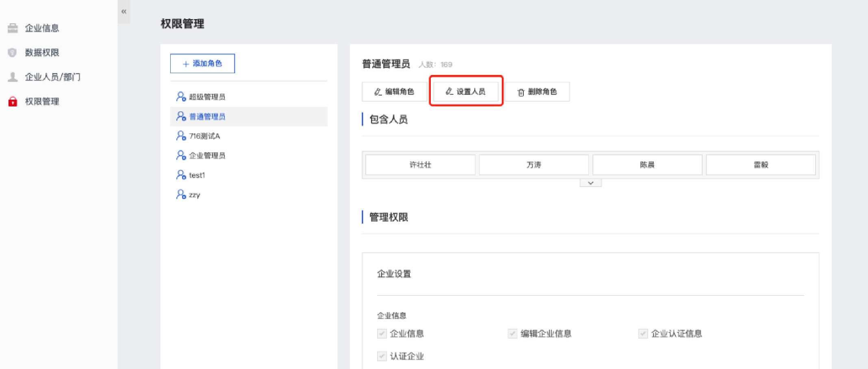Click the trash icon on 删除角色
This screenshot has width=868, height=369.
(521, 92)
